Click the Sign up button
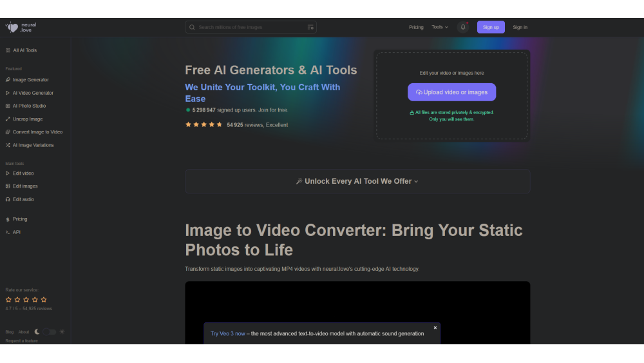This screenshot has width=644, height=363. point(491,27)
